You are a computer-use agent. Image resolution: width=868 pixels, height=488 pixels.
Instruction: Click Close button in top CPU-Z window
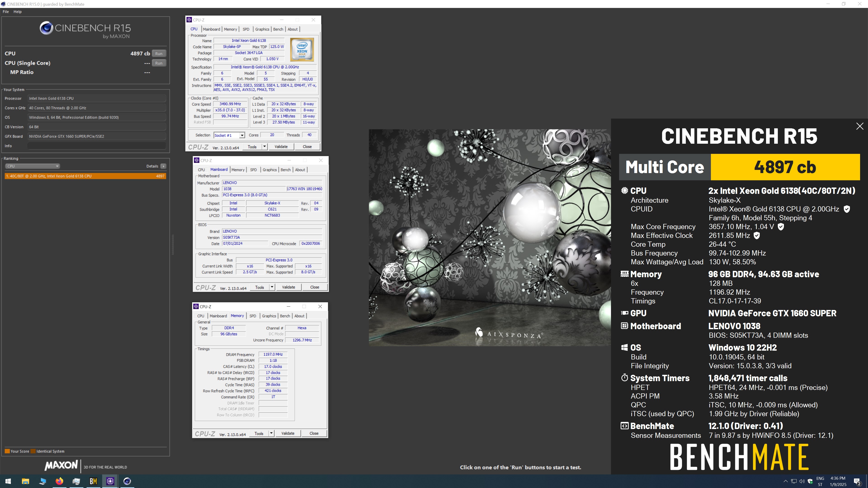[x=307, y=146]
